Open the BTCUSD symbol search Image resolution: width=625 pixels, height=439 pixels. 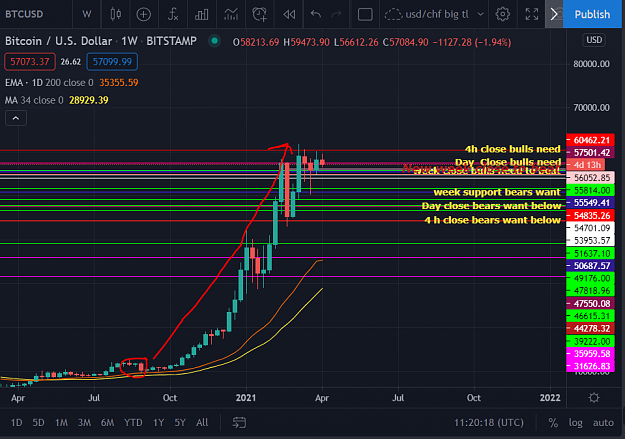[24, 14]
